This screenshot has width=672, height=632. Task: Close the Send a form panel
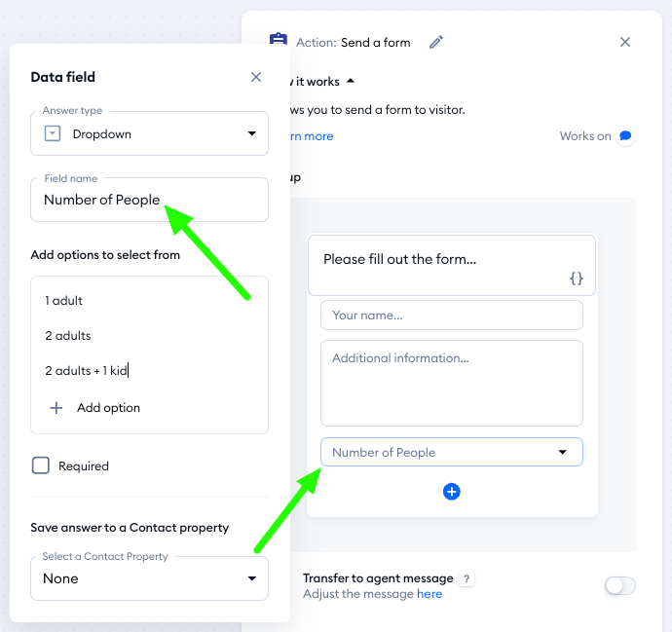pos(625,42)
